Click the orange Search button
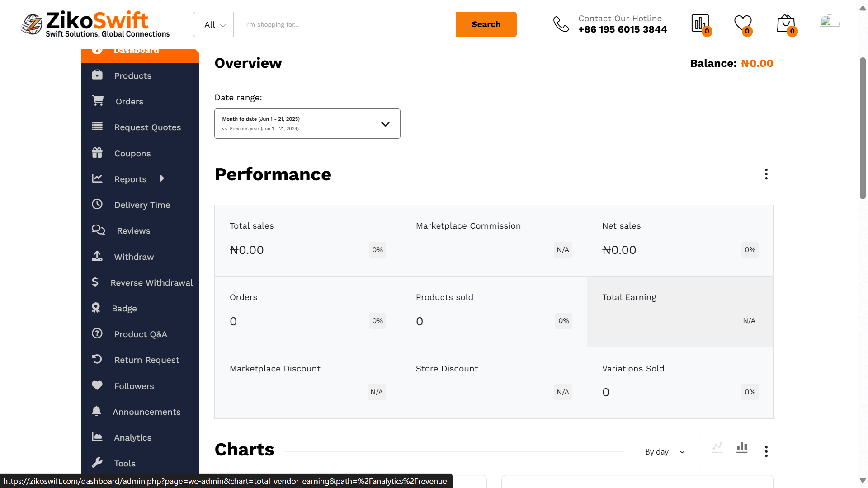 (486, 24)
